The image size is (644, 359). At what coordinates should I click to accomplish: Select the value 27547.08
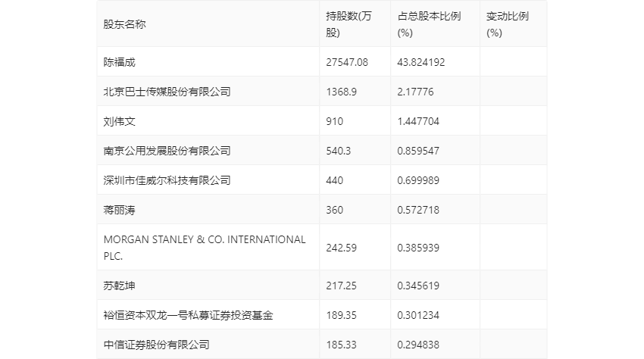click(x=347, y=62)
